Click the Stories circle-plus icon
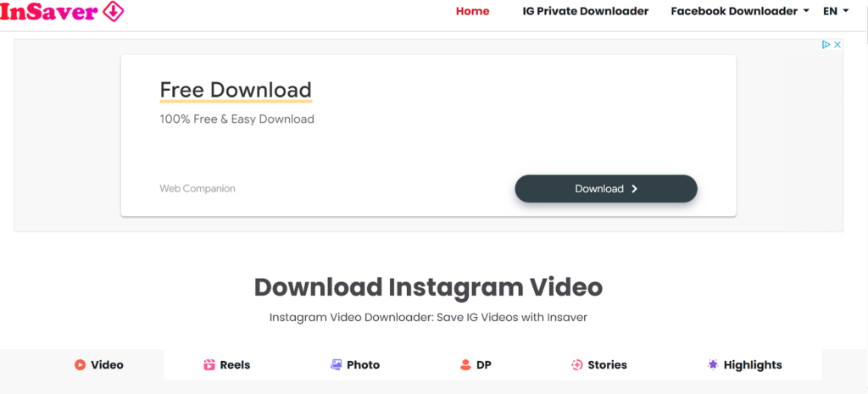The width and height of the screenshot is (868, 394). point(576,364)
